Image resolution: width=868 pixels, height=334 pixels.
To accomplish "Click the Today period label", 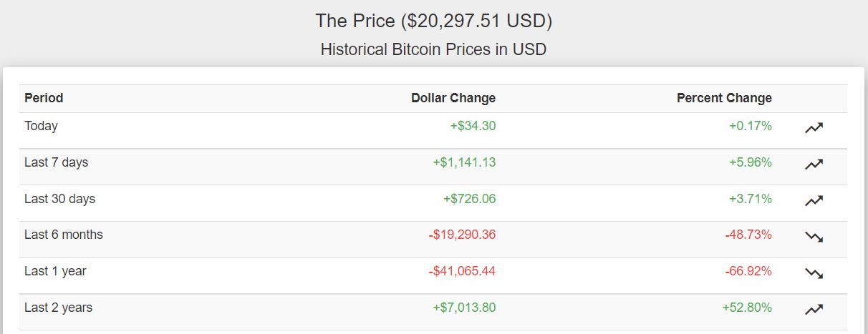I will (41, 126).
